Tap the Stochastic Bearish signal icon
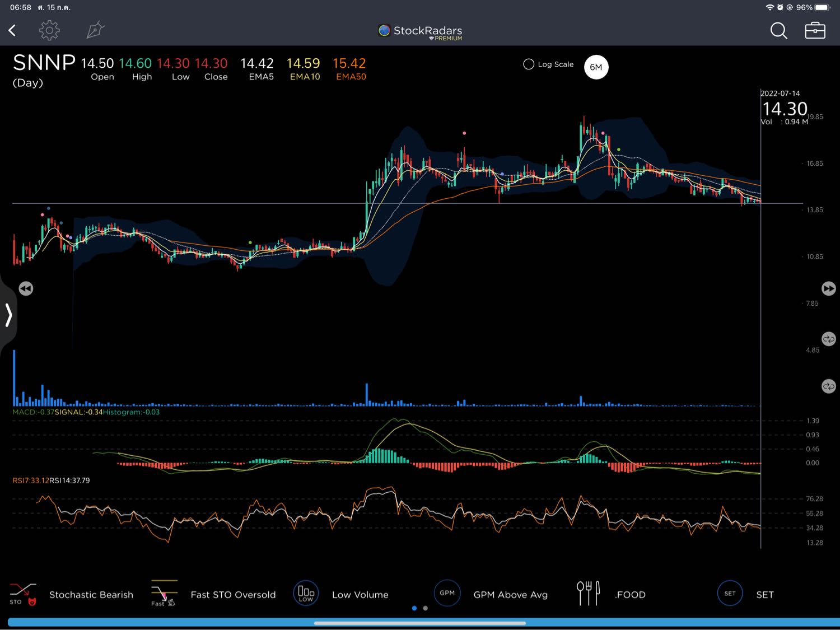This screenshot has width=840, height=630. (x=23, y=594)
